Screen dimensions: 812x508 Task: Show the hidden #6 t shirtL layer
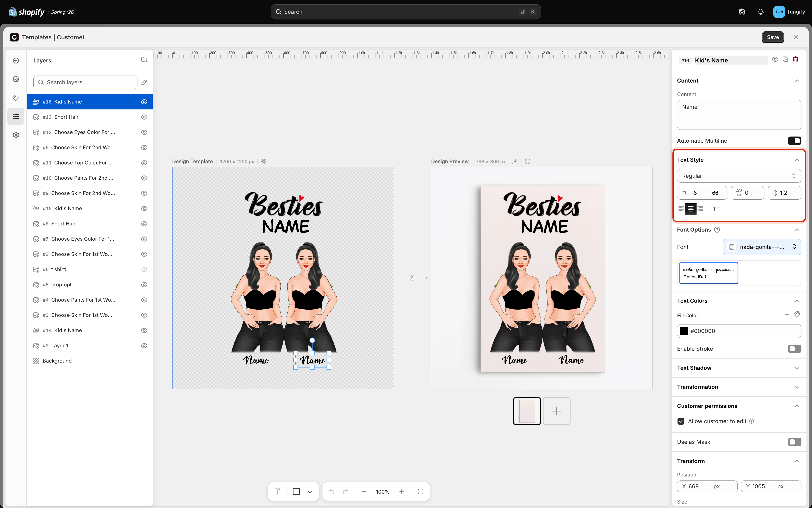(144, 269)
